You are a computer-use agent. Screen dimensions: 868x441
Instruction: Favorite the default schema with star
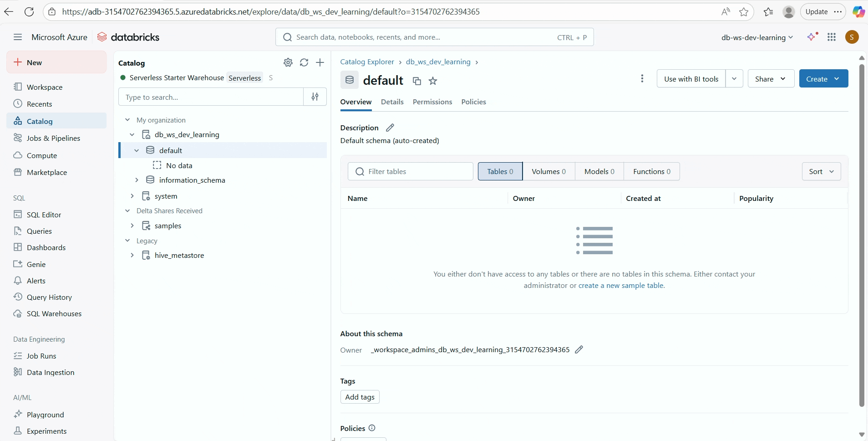pos(433,81)
